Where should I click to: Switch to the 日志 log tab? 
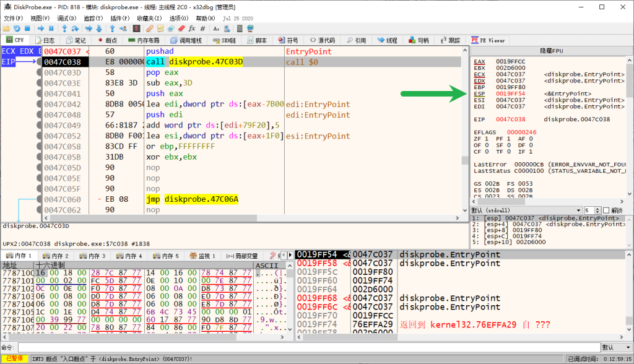point(45,40)
